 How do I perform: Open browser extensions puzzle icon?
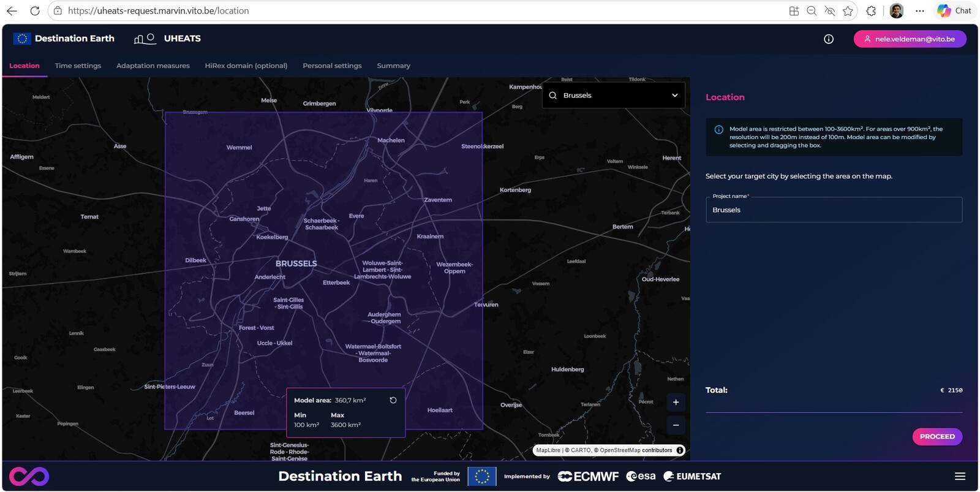[871, 11]
